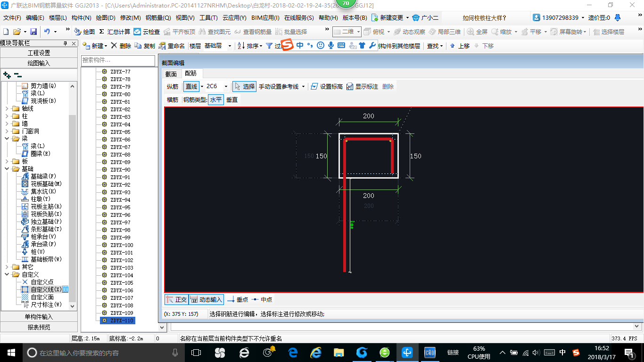Activate the 选择 select tool
The width and height of the screenshot is (644, 362).
tap(244, 86)
